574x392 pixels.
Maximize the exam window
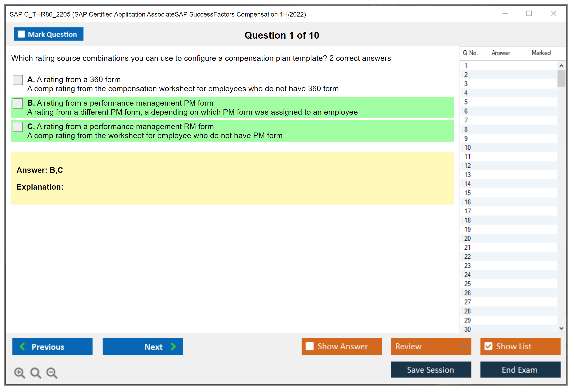pos(529,14)
